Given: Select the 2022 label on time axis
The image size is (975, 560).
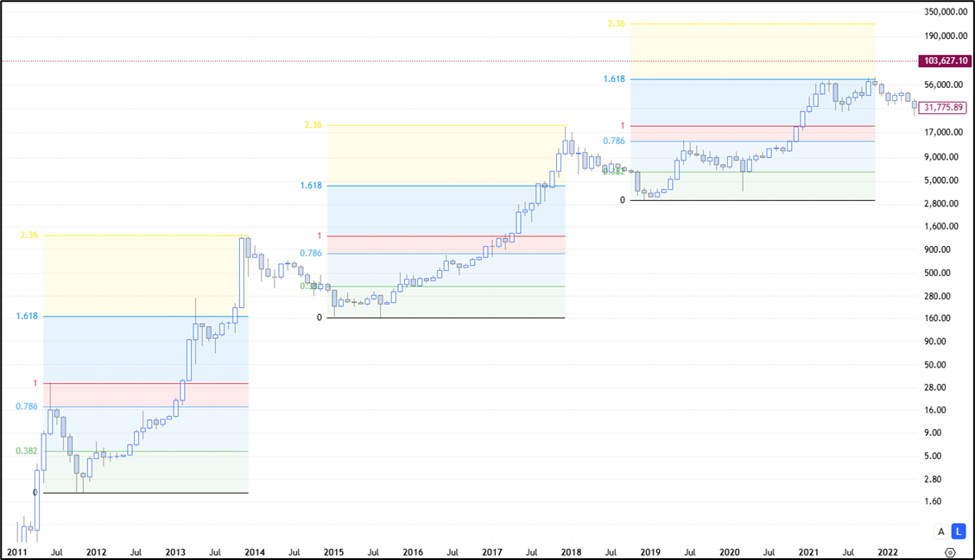Looking at the screenshot, I should pyautogui.click(x=888, y=552).
